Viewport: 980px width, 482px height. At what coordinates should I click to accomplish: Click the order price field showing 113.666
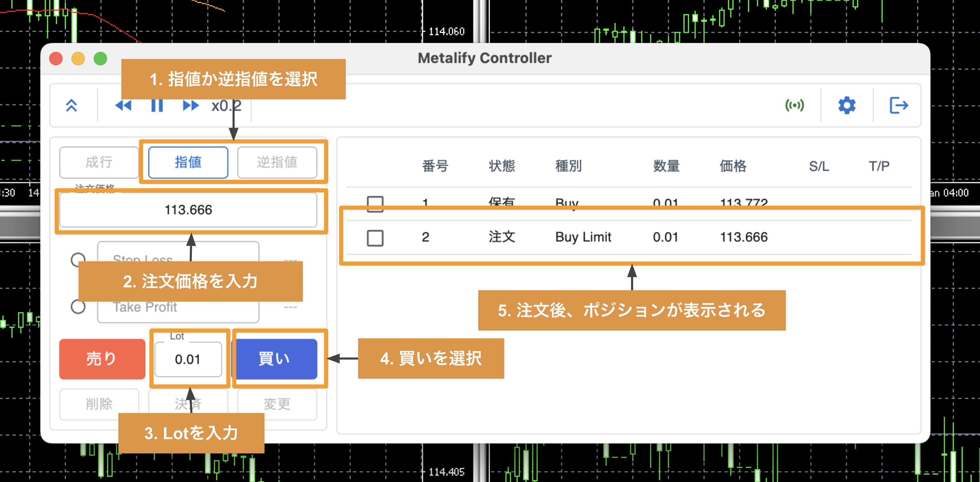[x=189, y=210]
